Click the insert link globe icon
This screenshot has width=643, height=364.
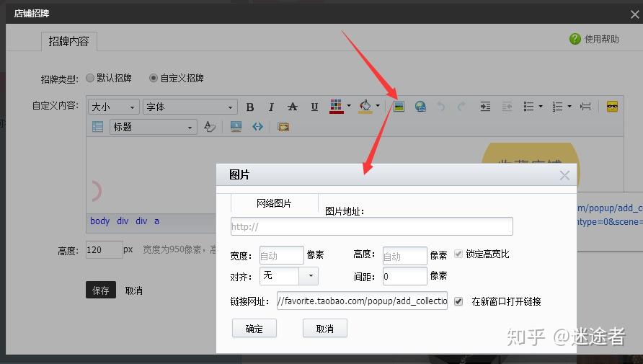pyautogui.click(x=420, y=107)
